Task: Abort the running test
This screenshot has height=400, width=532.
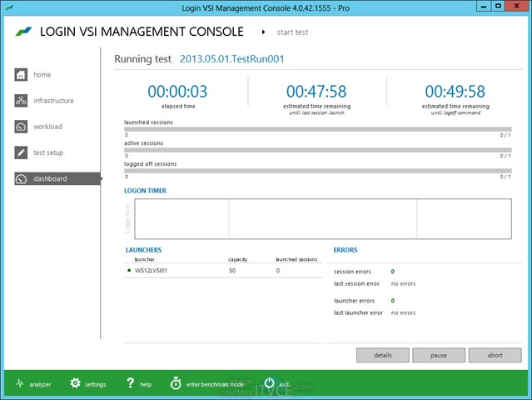Action: (495, 355)
